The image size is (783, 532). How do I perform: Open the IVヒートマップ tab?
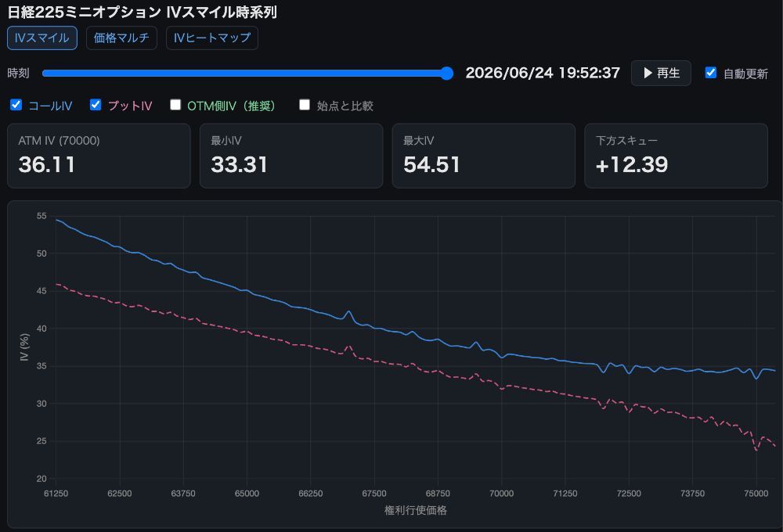tap(211, 38)
